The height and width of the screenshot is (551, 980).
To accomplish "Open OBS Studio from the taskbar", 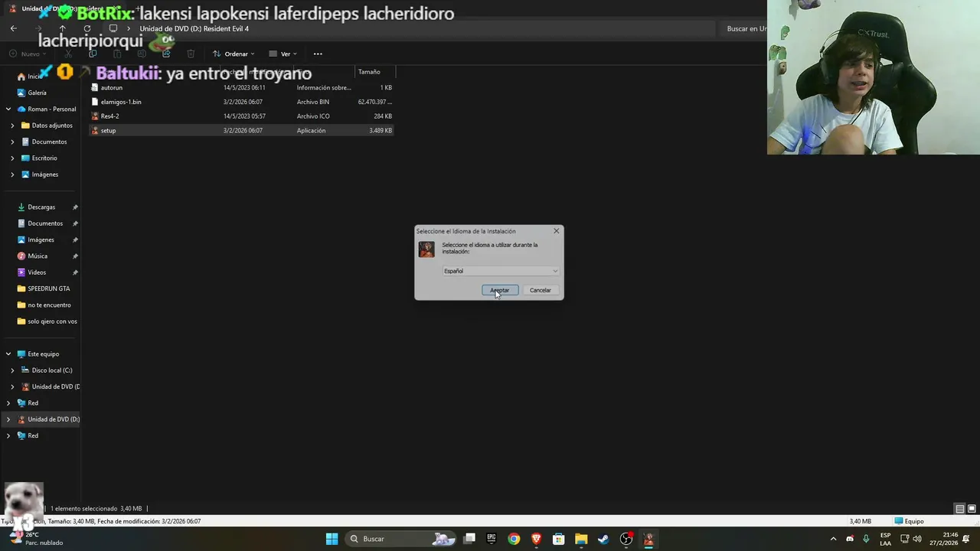I will [x=626, y=539].
